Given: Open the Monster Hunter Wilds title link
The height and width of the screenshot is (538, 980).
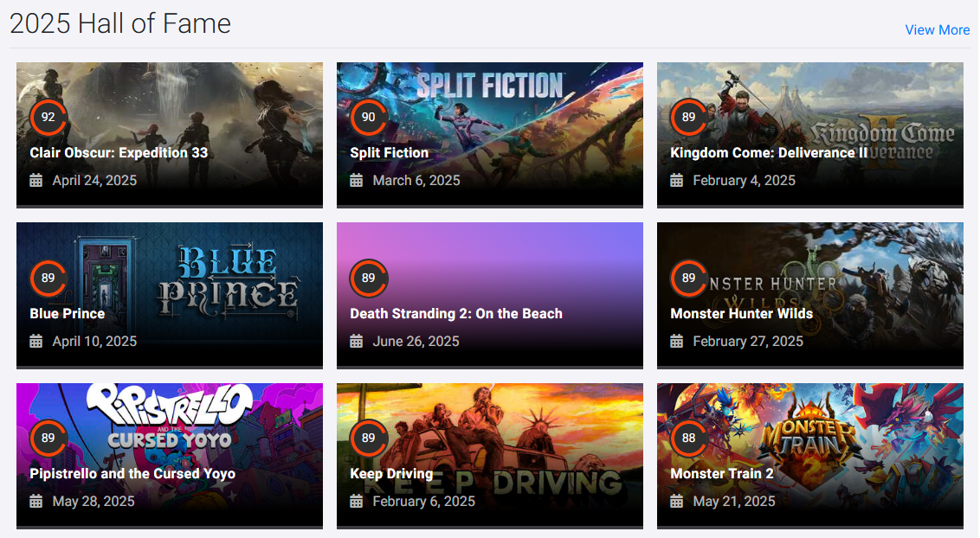Looking at the screenshot, I should [x=742, y=314].
